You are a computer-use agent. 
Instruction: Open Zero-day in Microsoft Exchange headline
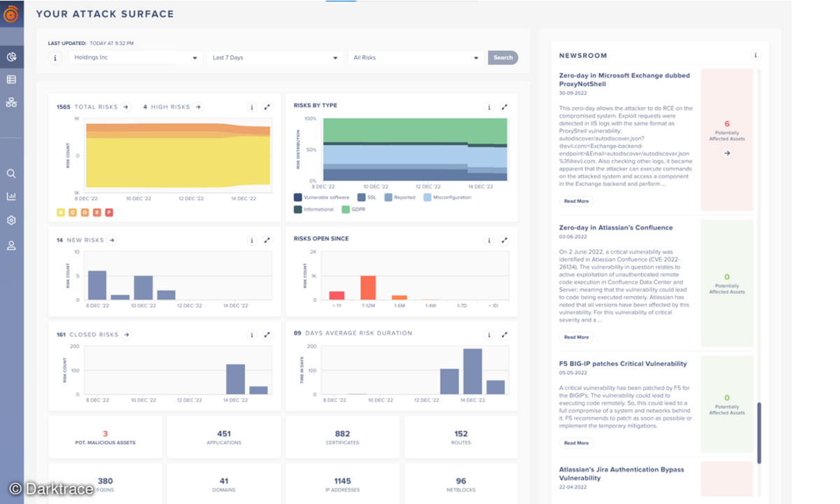(x=624, y=80)
